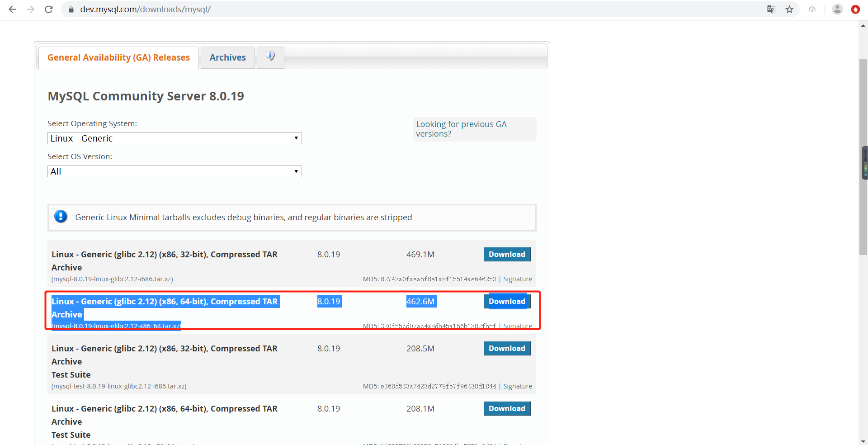Open Signature link for i686.tar.xz package
This screenshot has width=868, height=445.
coord(518,279)
